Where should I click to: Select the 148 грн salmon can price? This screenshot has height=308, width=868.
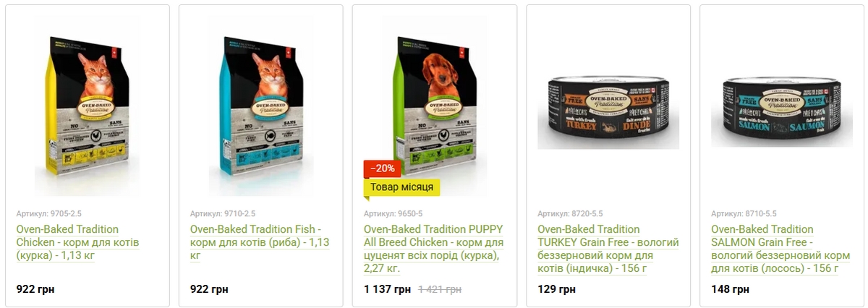click(730, 289)
